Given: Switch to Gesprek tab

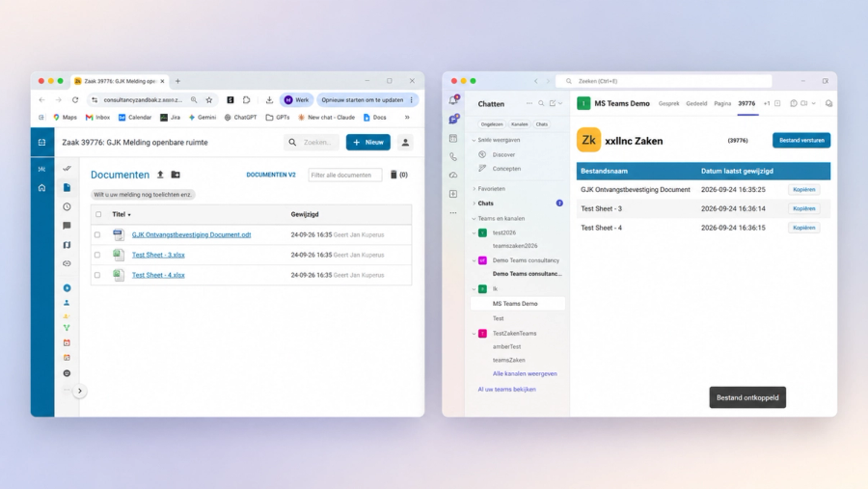Looking at the screenshot, I should click(668, 103).
